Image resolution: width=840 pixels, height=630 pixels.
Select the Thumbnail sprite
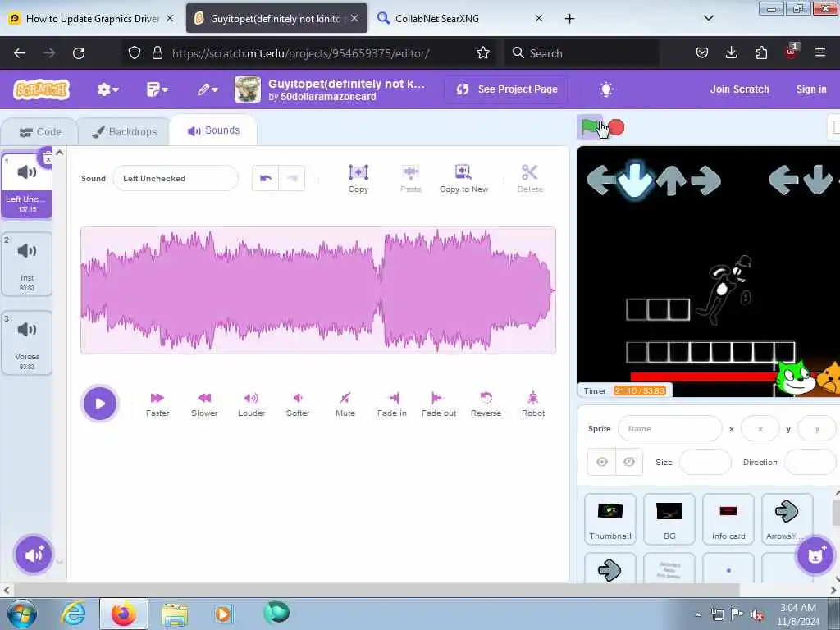pos(610,519)
